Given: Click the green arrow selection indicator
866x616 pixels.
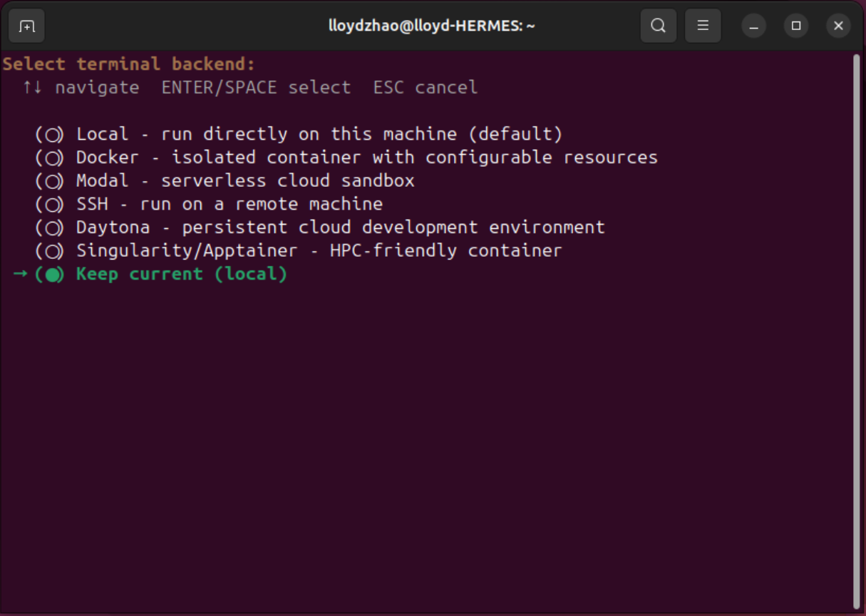Looking at the screenshot, I should pyautogui.click(x=20, y=274).
